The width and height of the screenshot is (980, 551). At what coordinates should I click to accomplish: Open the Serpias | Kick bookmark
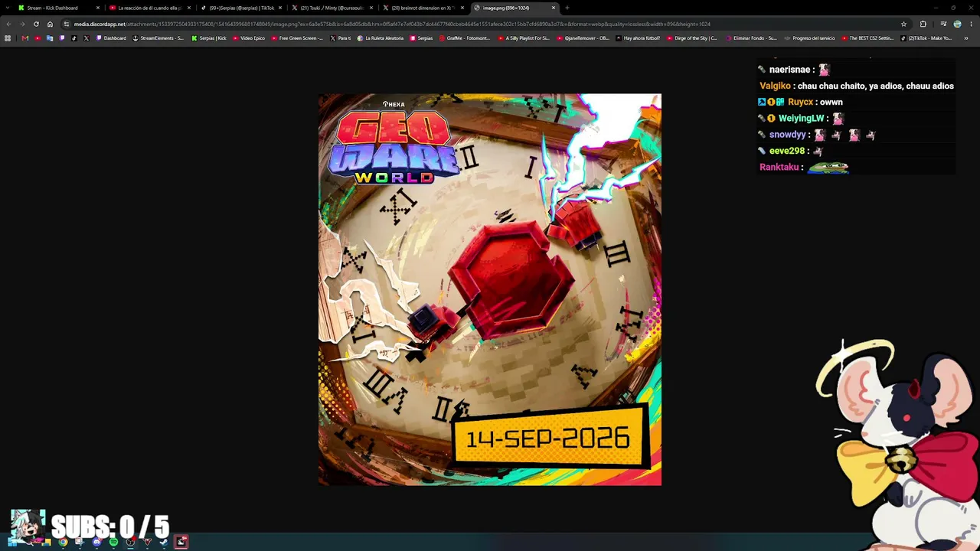pos(209,38)
